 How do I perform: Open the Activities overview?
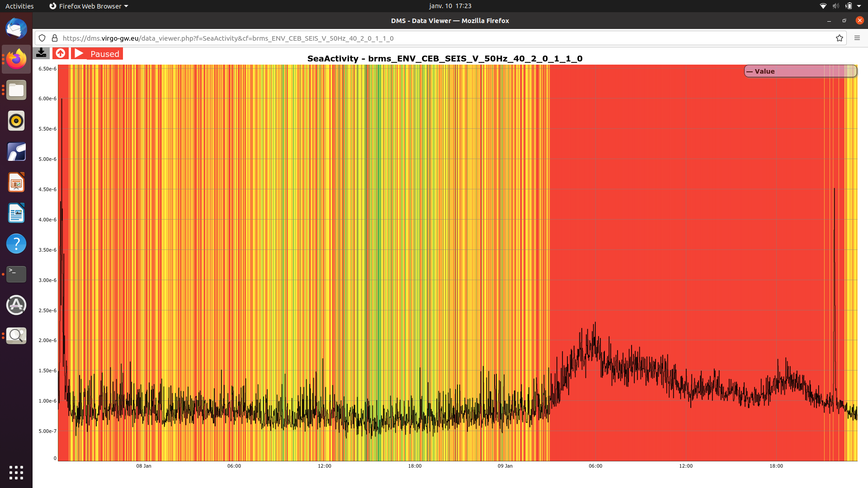tap(19, 6)
